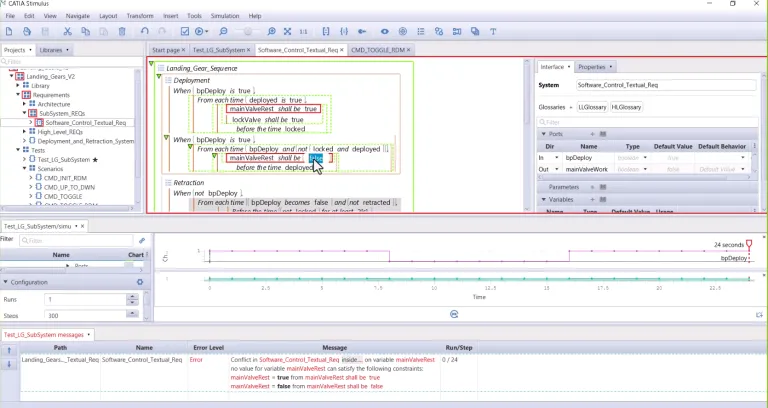
Task: Select Test_LG_SubSystem in the tree
Action: 64,160
